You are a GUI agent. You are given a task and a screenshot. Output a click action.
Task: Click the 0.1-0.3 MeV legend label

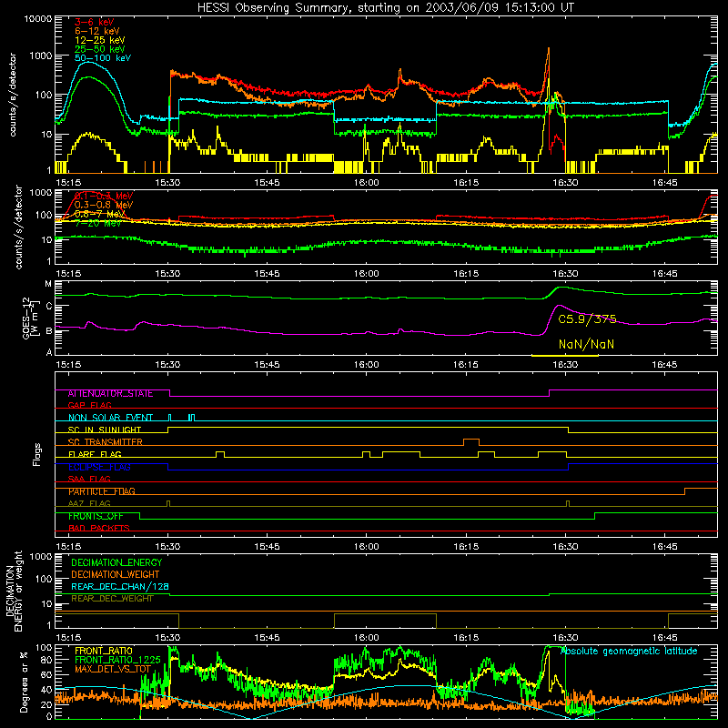[x=104, y=196]
